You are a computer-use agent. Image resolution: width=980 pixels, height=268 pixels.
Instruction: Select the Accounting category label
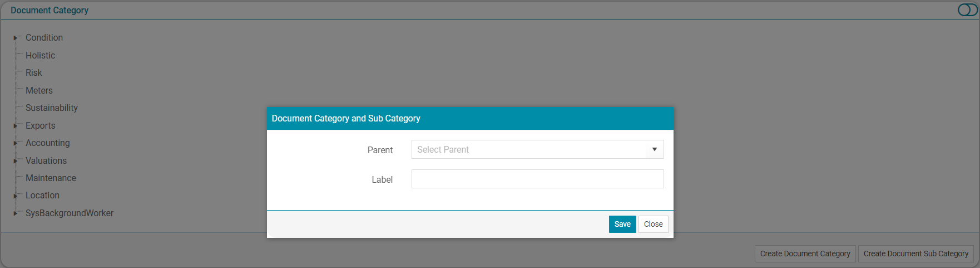(47, 143)
